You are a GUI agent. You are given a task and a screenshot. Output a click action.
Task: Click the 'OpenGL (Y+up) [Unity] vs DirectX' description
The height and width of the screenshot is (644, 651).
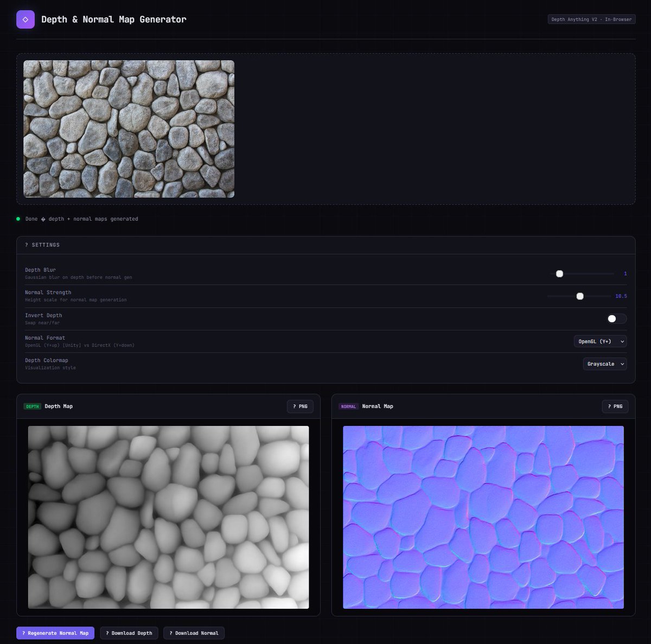point(80,345)
